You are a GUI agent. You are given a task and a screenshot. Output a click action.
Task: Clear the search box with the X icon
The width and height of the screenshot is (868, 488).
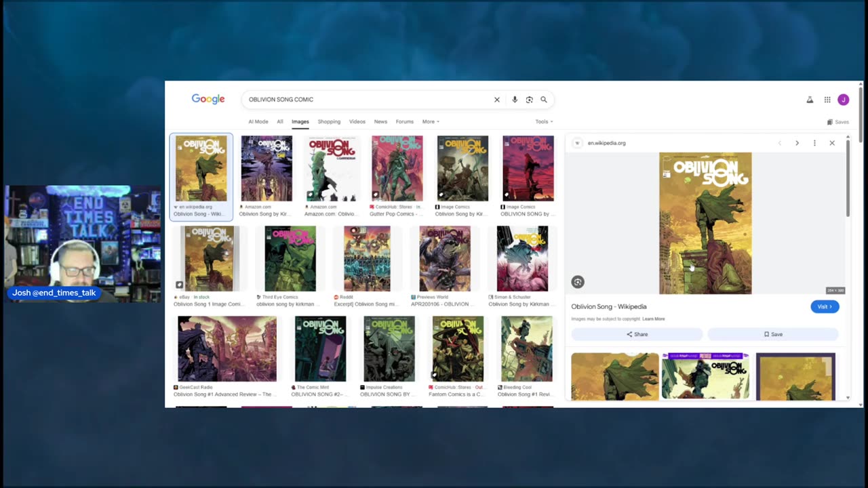(x=496, y=100)
